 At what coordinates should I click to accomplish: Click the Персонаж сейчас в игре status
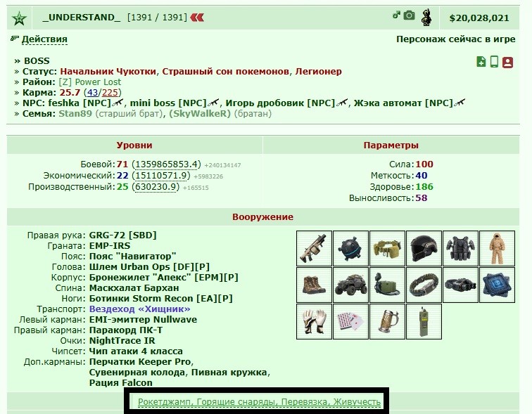(456, 39)
